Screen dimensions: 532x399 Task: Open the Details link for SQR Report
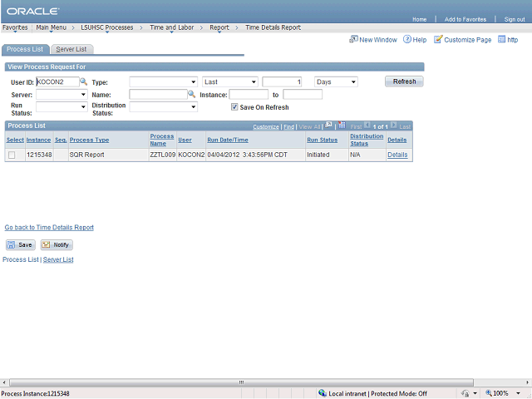397,155
